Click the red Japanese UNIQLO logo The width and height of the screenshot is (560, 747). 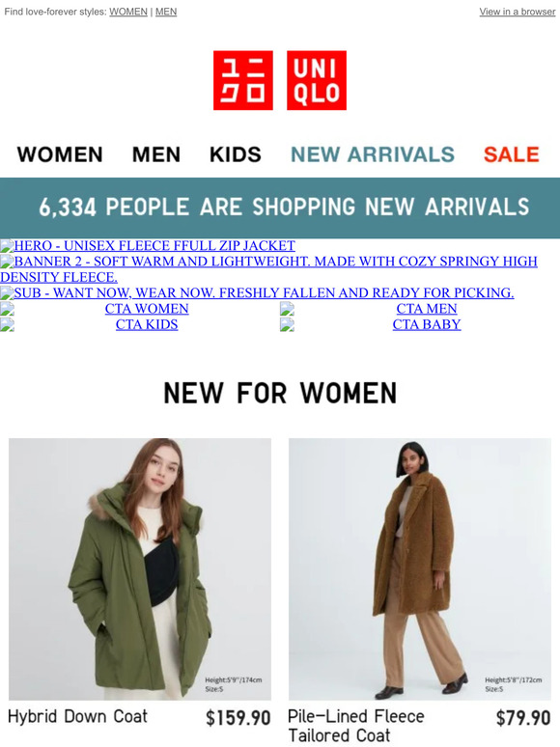click(243, 80)
